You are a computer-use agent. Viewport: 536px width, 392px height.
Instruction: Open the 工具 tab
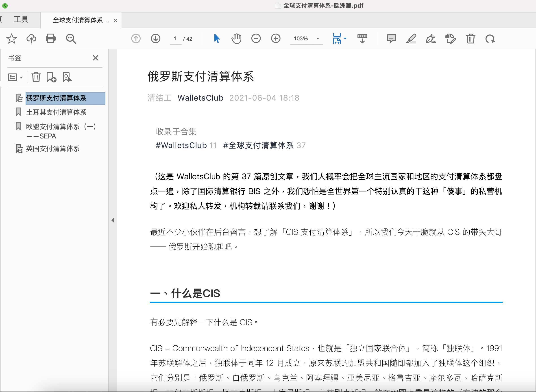tap(21, 19)
